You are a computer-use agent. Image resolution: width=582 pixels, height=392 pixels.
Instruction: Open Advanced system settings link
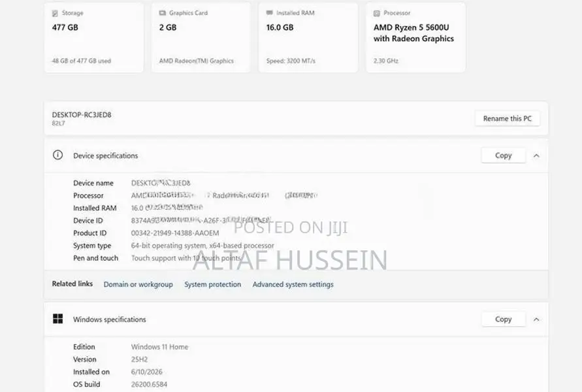293,284
